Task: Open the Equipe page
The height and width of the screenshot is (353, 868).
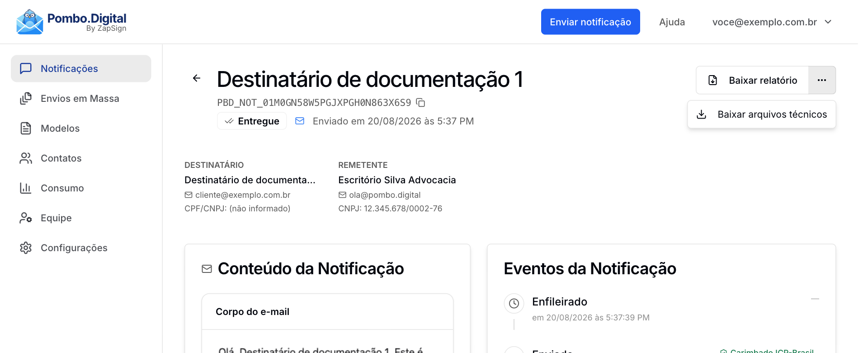Action: [81, 218]
